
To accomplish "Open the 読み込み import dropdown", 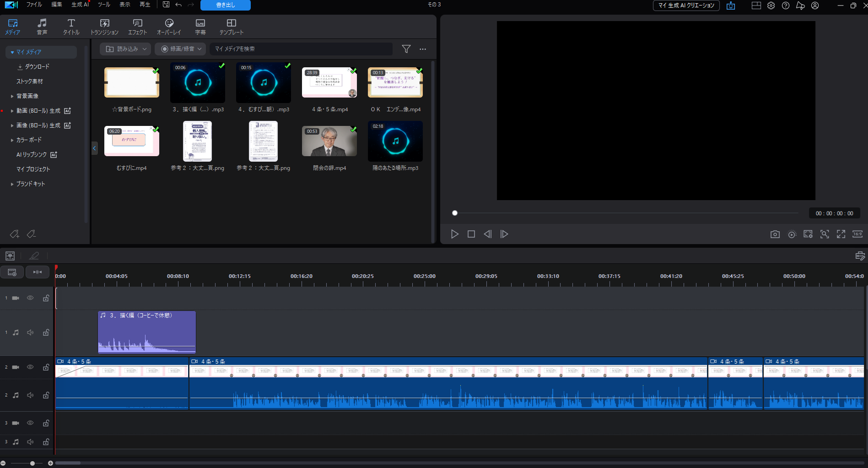I will 125,49.
